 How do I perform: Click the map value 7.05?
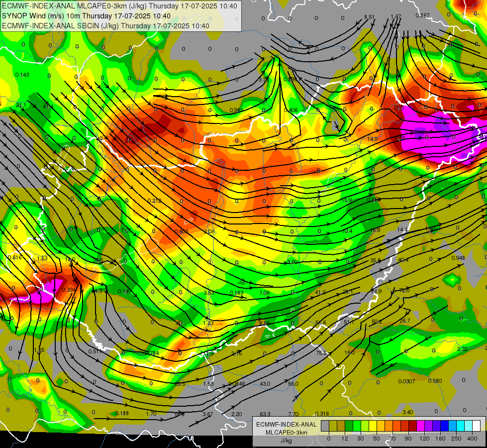[126, 230]
